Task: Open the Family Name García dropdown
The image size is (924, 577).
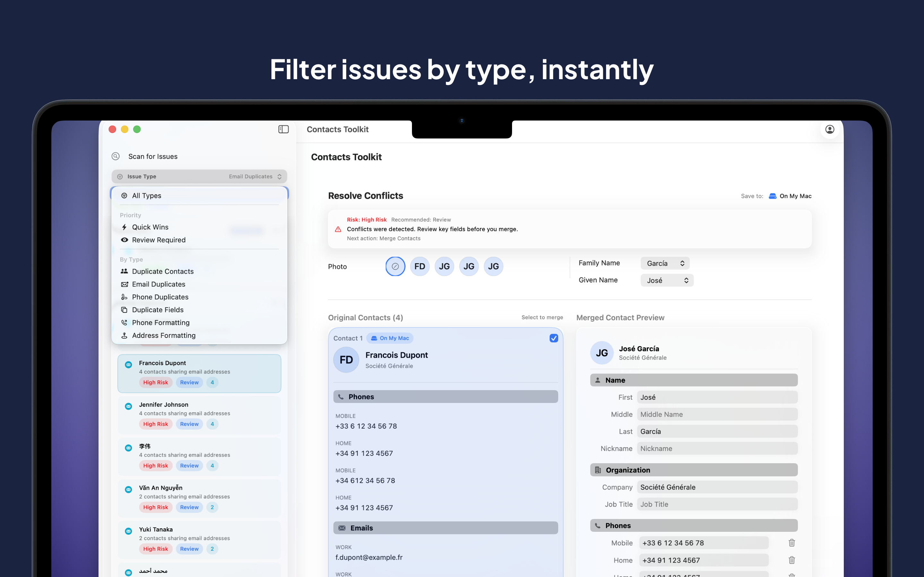Action: tap(664, 263)
